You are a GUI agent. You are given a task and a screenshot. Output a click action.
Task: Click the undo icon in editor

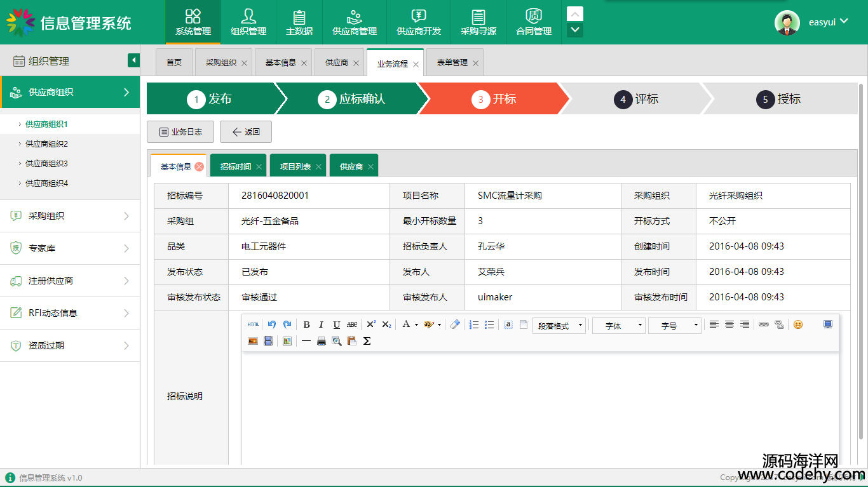pyautogui.click(x=272, y=324)
